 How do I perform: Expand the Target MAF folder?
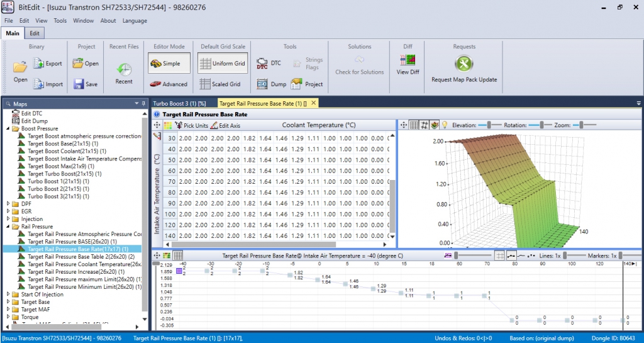click(8, 309)
